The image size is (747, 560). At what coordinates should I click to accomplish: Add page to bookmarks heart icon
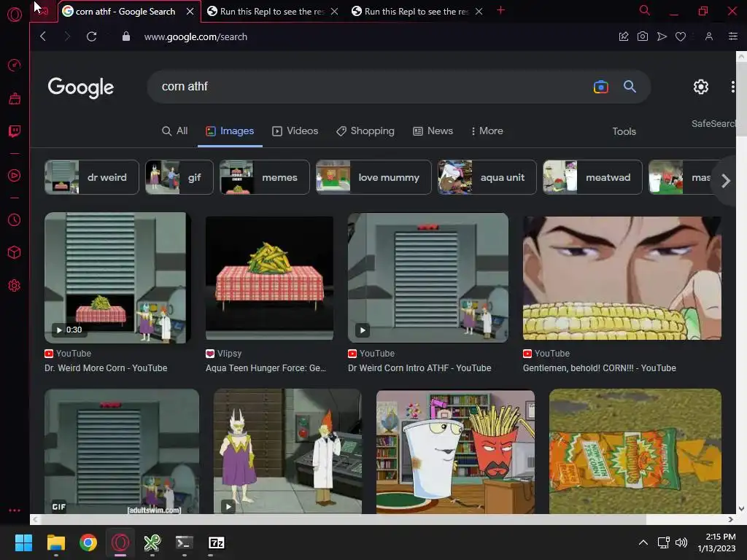(x=681, y=36)
